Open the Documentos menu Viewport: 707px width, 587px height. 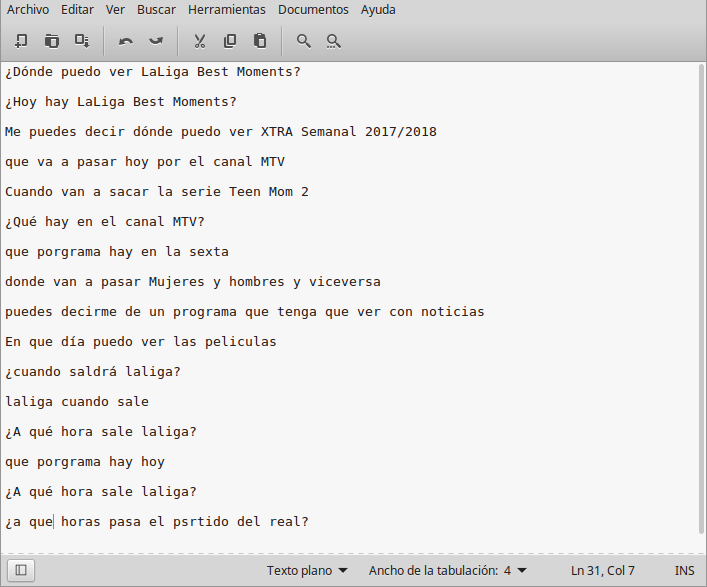tap(313, 9)
